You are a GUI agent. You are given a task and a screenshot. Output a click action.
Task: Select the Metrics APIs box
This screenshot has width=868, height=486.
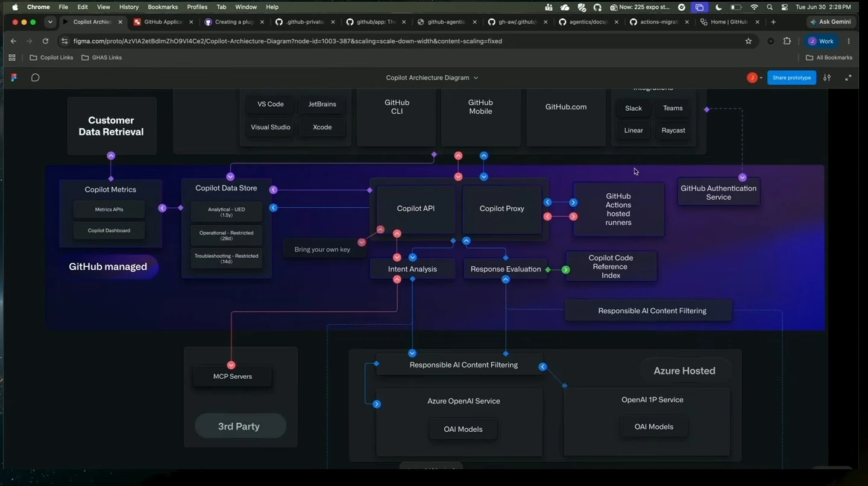[109, 210]
